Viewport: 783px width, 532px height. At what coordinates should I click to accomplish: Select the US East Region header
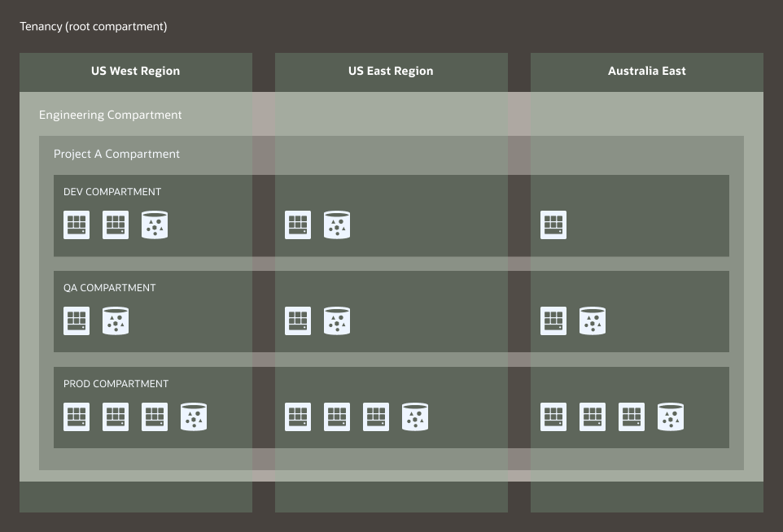coord(391,72)
